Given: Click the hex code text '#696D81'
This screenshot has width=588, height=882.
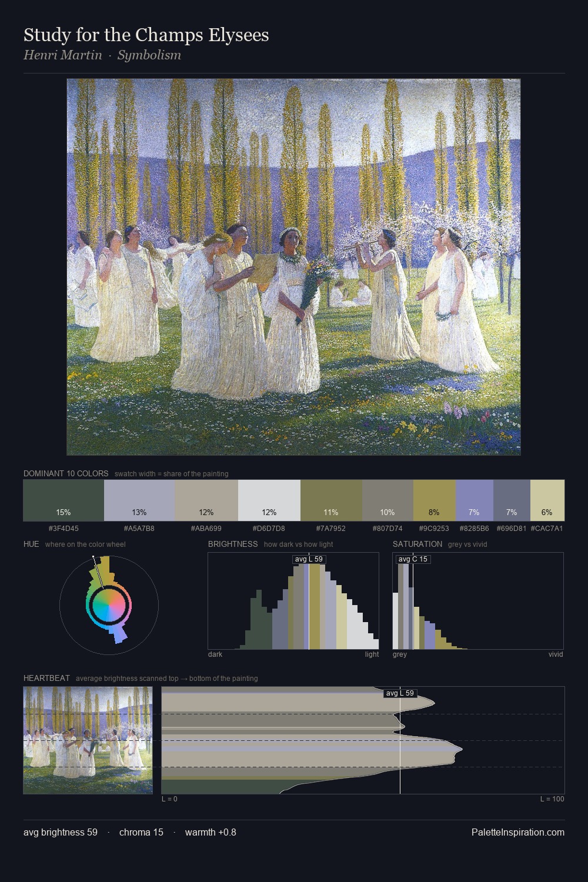Looking at the screenshot, I should click(x=511, y=528).
